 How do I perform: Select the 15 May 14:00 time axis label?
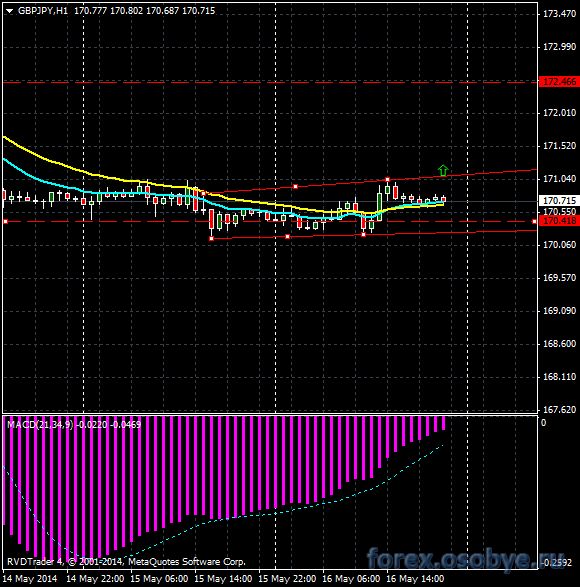click(223, 579)
